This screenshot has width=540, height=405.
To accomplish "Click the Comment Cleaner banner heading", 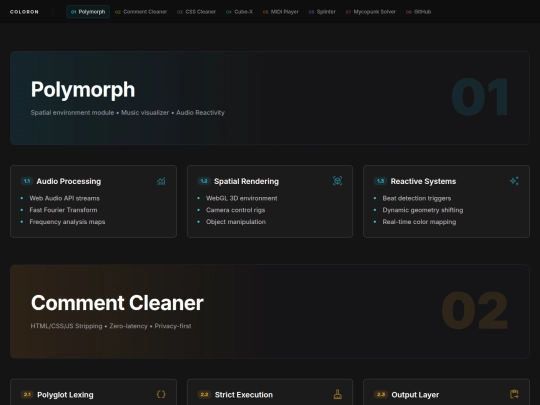I will pyautogui.click(x=117, y=303).
